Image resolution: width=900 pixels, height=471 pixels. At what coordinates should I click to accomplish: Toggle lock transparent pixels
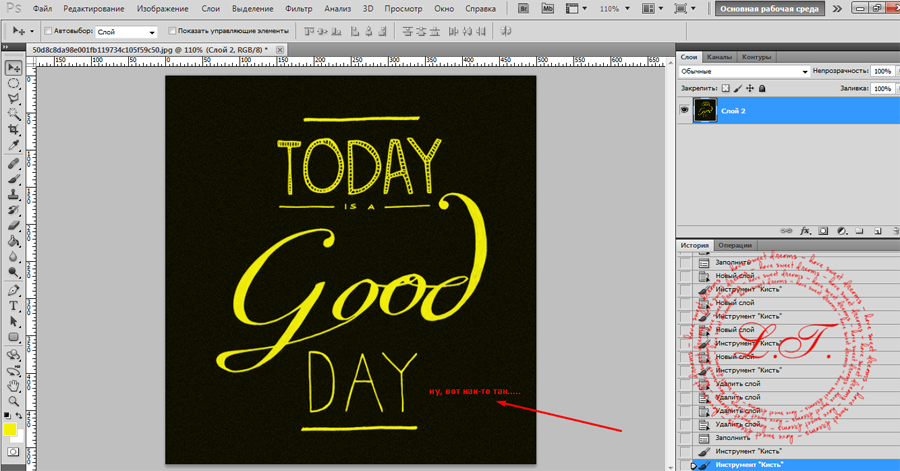tap(726, 88)
